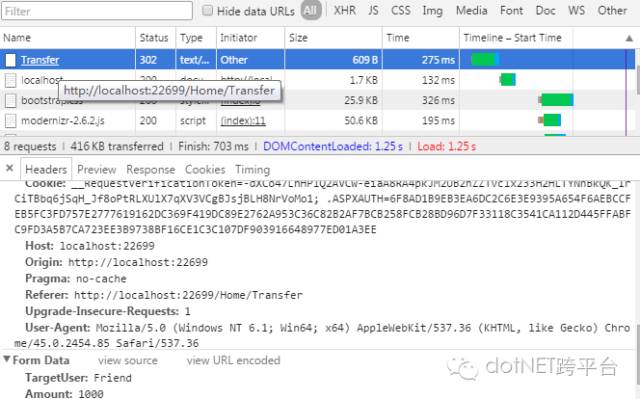Screen dimensions: 640x399
Task: Close the request details panel
Action: tap(10, 168)
